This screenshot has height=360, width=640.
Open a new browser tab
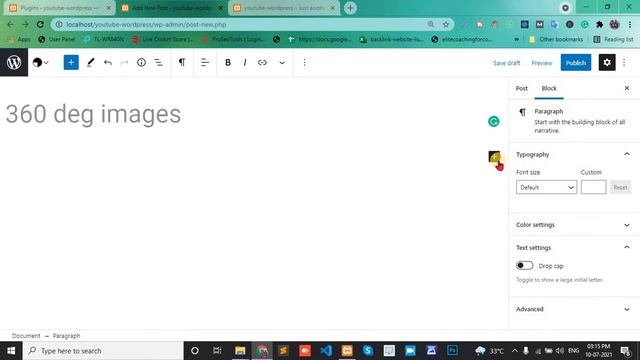pos(350,8)
